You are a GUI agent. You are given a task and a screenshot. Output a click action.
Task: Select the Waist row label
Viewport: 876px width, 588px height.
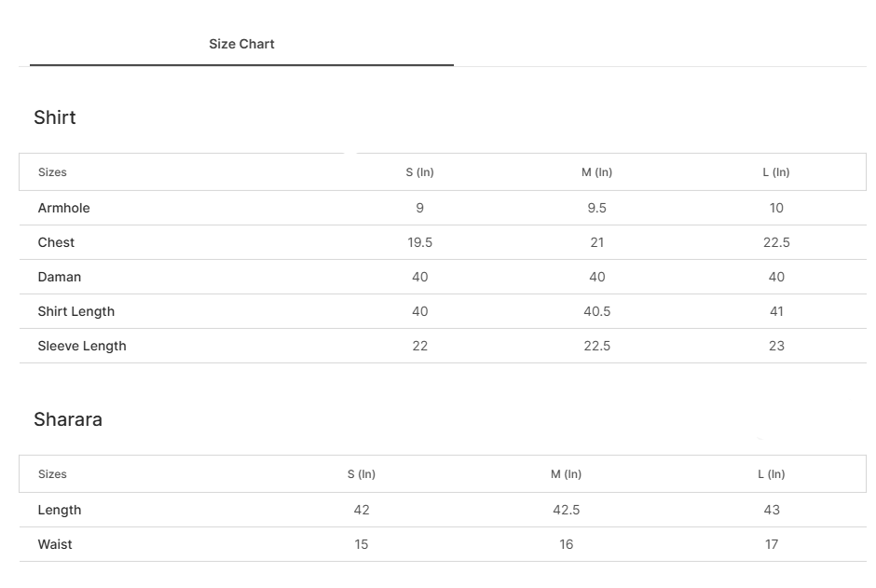click(55, 544)
